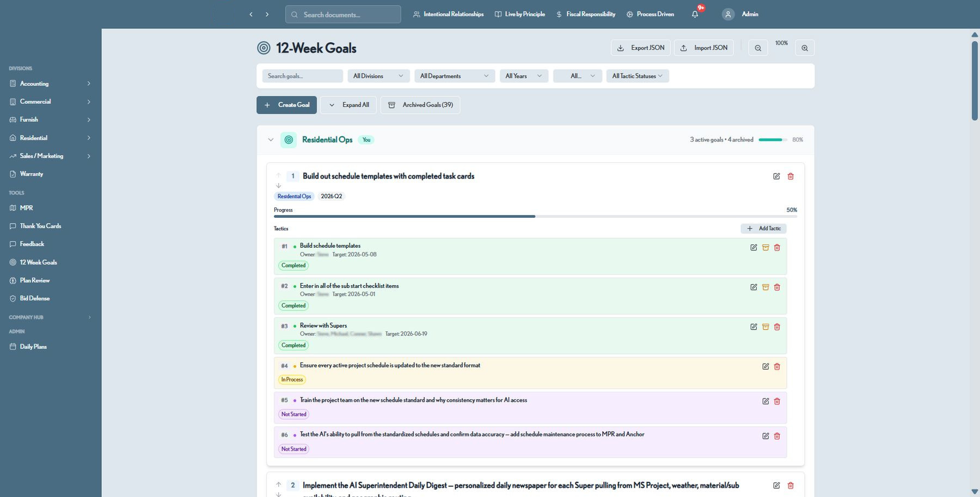
Task: Open Plan Review in the sidebar
Action: (x=34, y=280)
